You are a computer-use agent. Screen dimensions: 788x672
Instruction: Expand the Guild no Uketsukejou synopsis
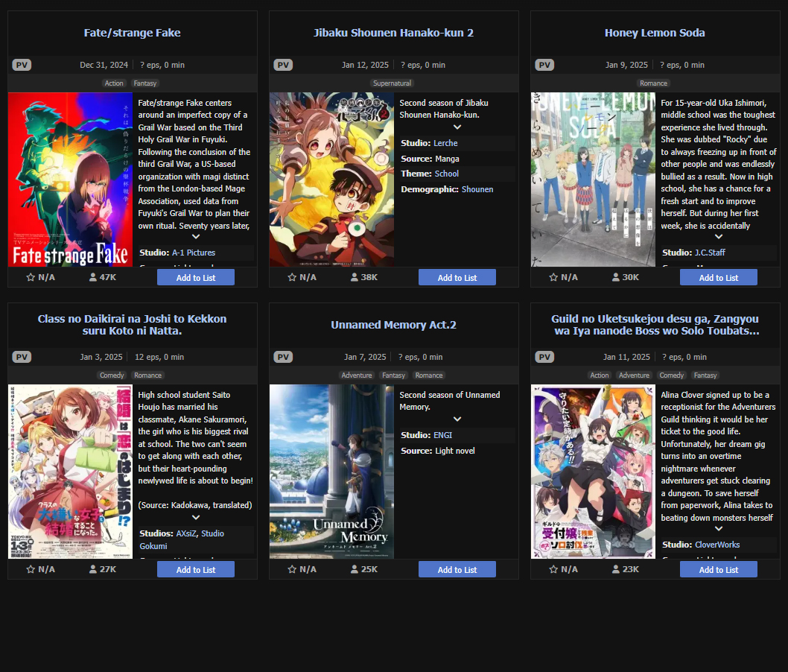(719, 528)
